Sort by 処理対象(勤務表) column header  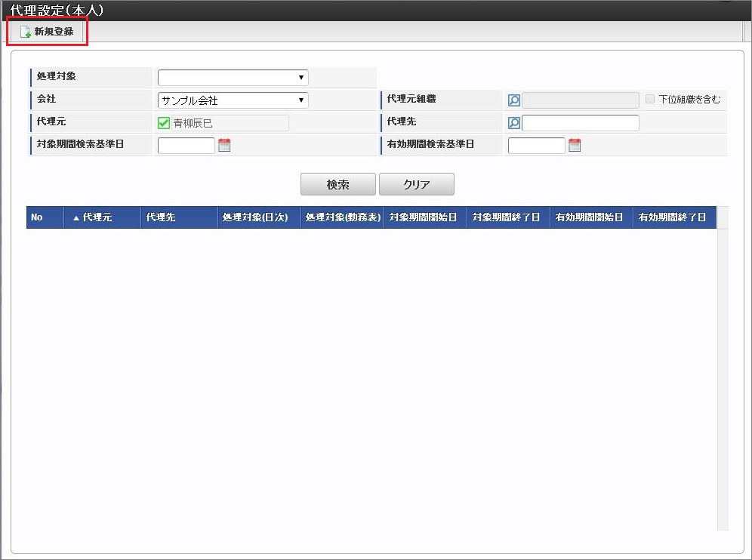point(343,217)
